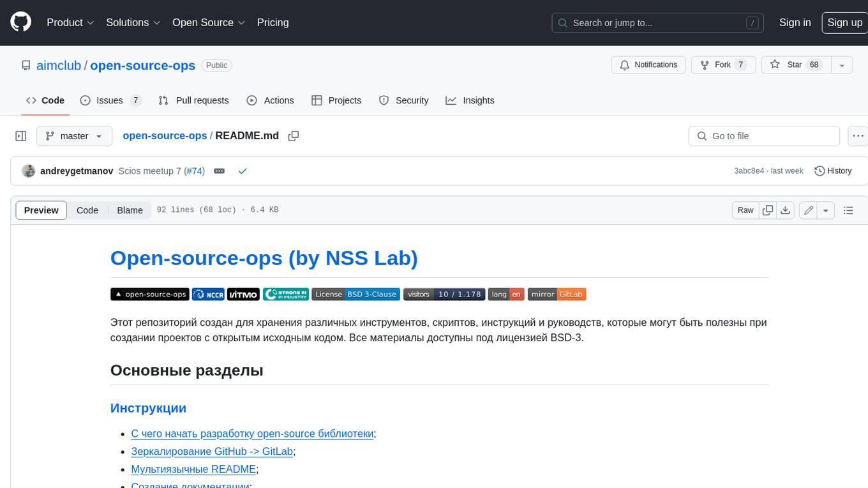Click the mirror GitLab badge

(x=557, y=294)
